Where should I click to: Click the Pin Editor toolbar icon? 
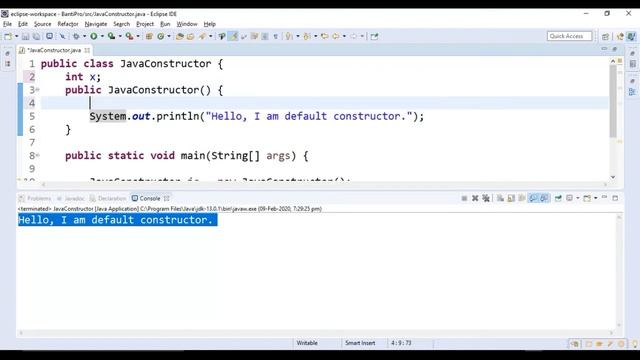pyautogui.click(x=374, y=36)
